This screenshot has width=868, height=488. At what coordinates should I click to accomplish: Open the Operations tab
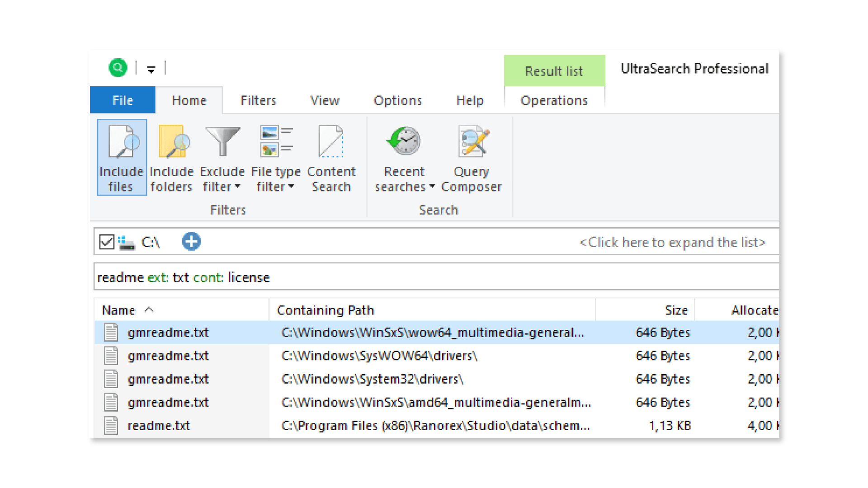point(554,100)
